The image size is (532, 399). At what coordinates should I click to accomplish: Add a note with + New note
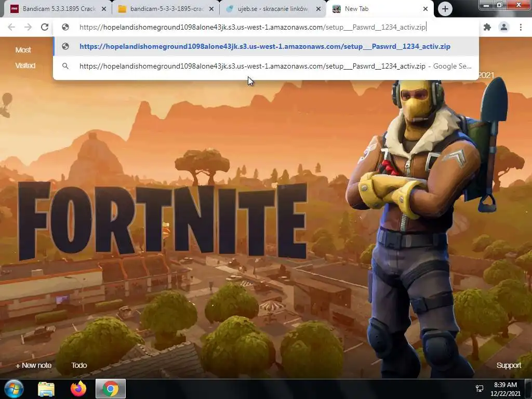coord(34,365)
